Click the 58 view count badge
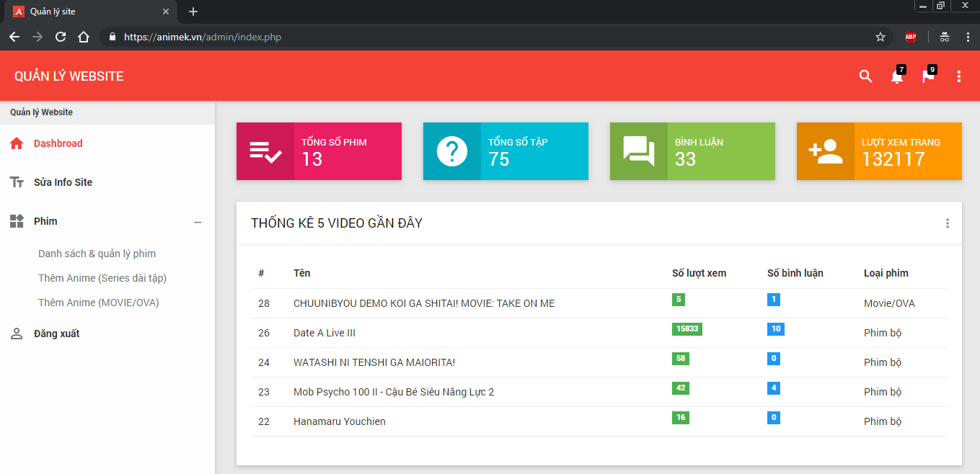 coord(681,359)
